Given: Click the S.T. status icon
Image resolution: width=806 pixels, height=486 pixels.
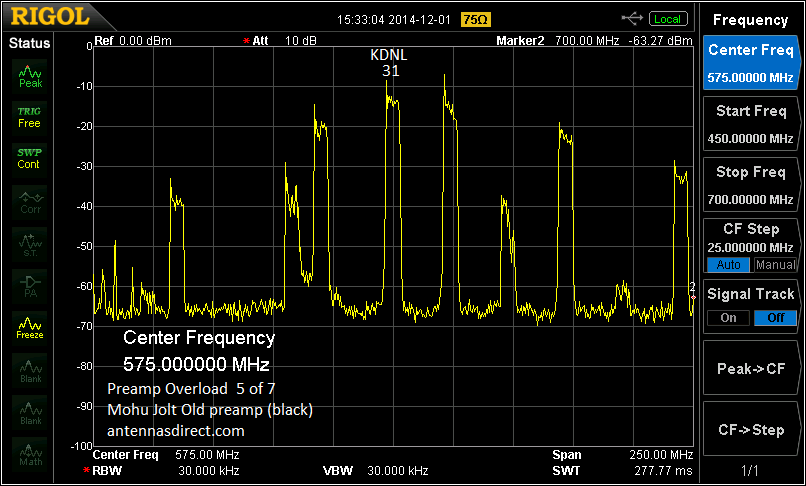Looking at the screenshot, I should pyautogui.click(x=30, y=243).
